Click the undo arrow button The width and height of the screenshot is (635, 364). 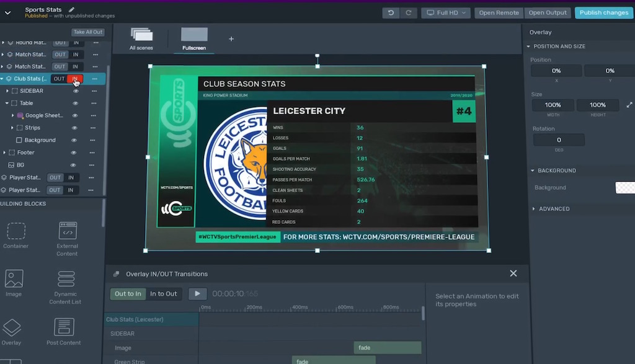tap(391, 12)
